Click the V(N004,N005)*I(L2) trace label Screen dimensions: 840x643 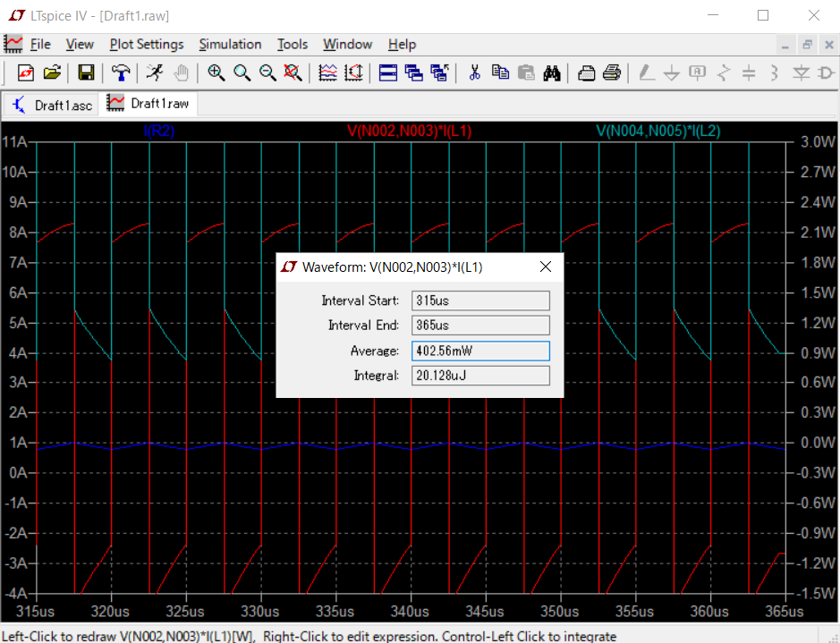658,131
